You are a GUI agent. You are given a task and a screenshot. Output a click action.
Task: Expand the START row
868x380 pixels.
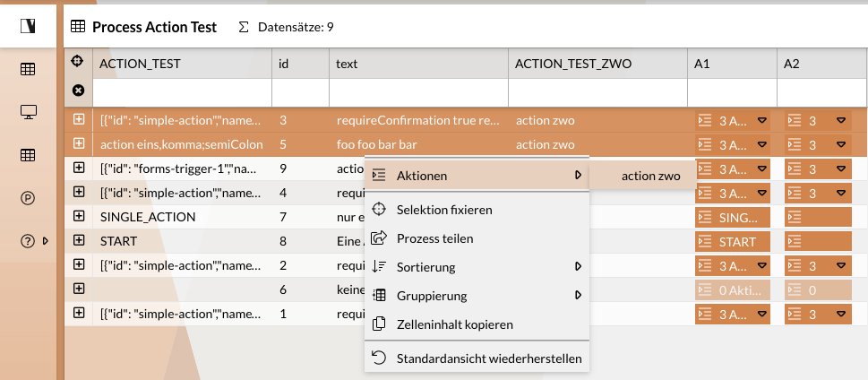(x=79, y=240)
